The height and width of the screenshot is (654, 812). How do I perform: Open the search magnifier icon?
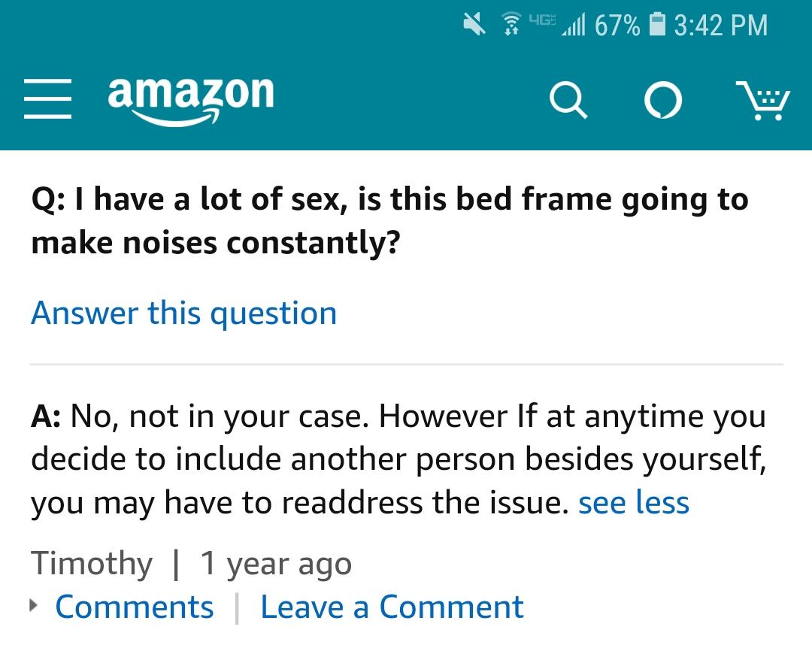(x=568, y=100)
